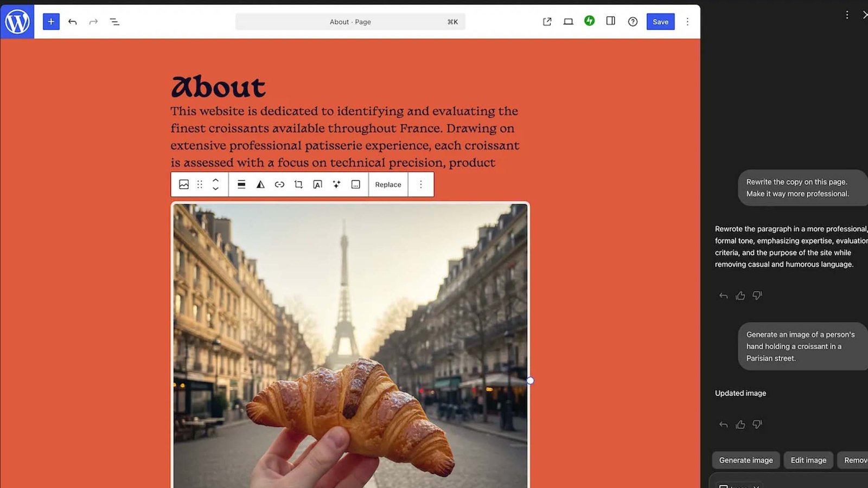View the page in a new tab
This screenshot has width=868, height=488.
coord(547,22)
